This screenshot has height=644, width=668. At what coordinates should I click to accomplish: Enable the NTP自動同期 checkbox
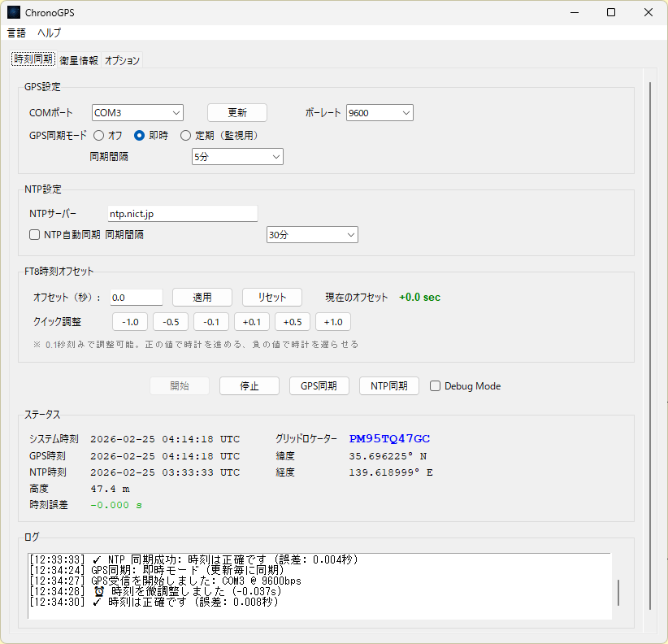(x=35, y=235)
